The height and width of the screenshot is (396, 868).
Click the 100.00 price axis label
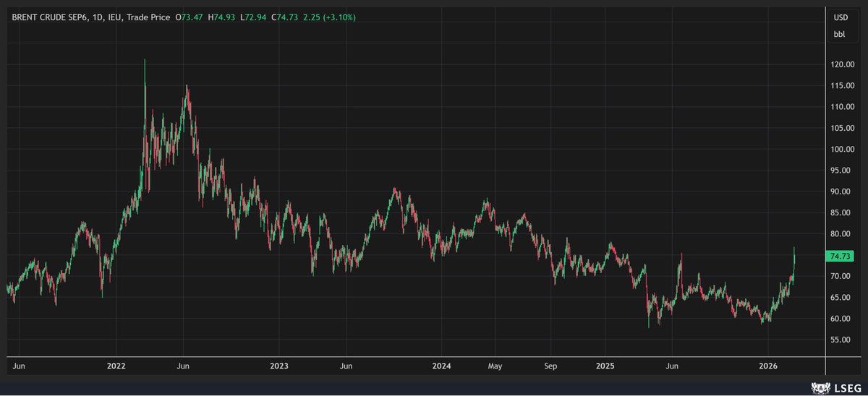(842, 150)
